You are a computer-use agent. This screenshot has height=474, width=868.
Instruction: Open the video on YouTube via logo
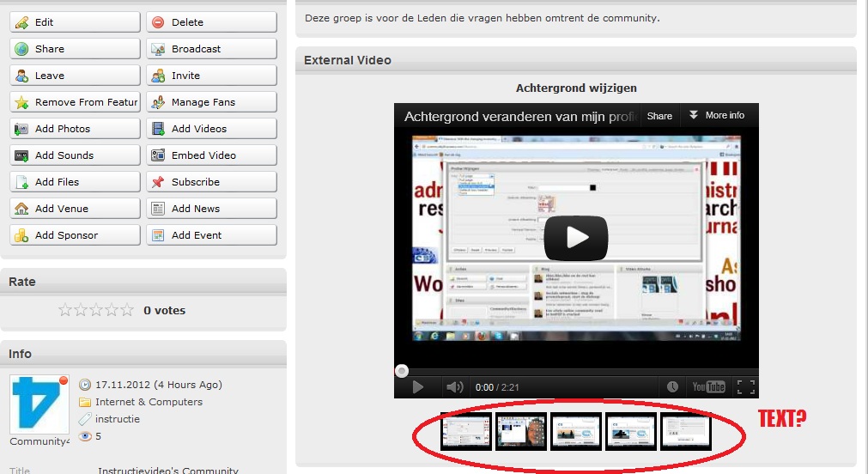[709, 387]
